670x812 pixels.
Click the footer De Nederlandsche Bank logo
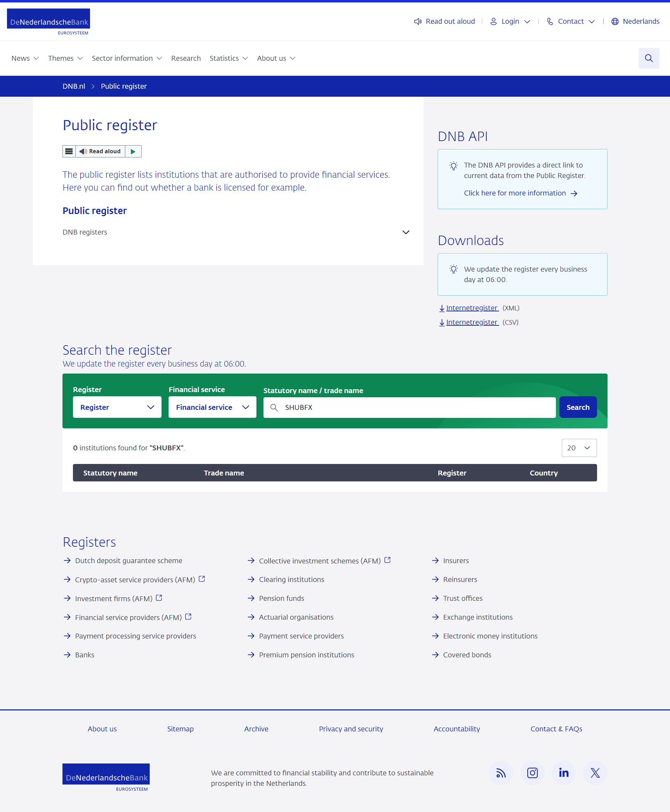pos(106,777)
